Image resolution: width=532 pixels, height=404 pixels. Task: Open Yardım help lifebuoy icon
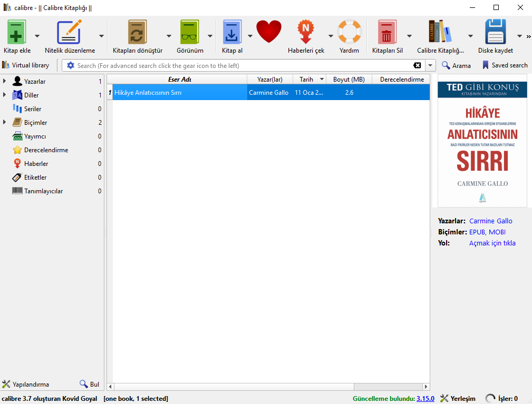[350, 32]
